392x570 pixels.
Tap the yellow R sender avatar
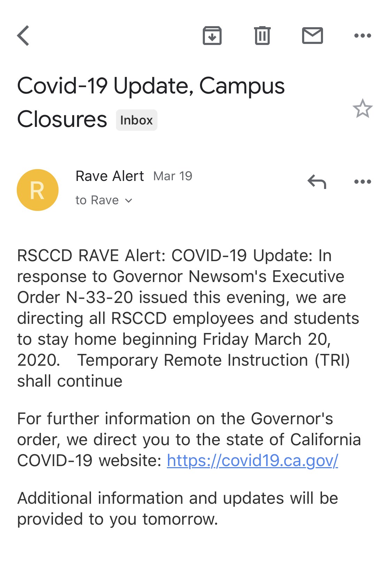[x=38, y=190]
